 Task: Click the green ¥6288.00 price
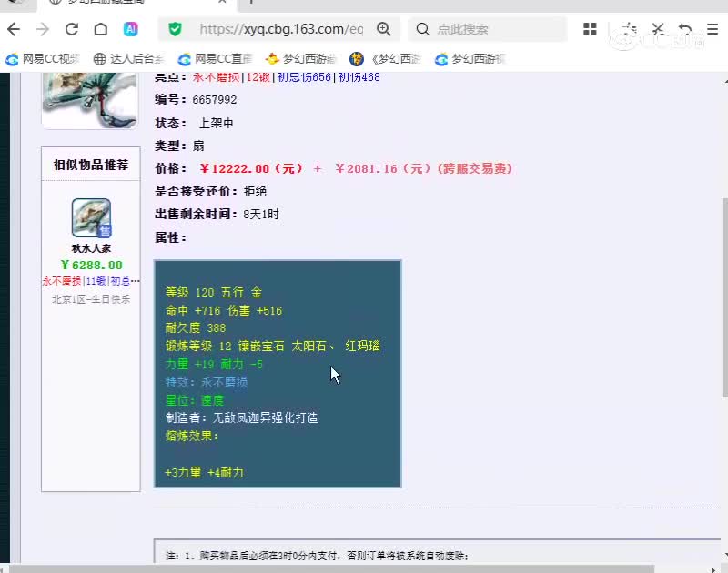[92, 265]
